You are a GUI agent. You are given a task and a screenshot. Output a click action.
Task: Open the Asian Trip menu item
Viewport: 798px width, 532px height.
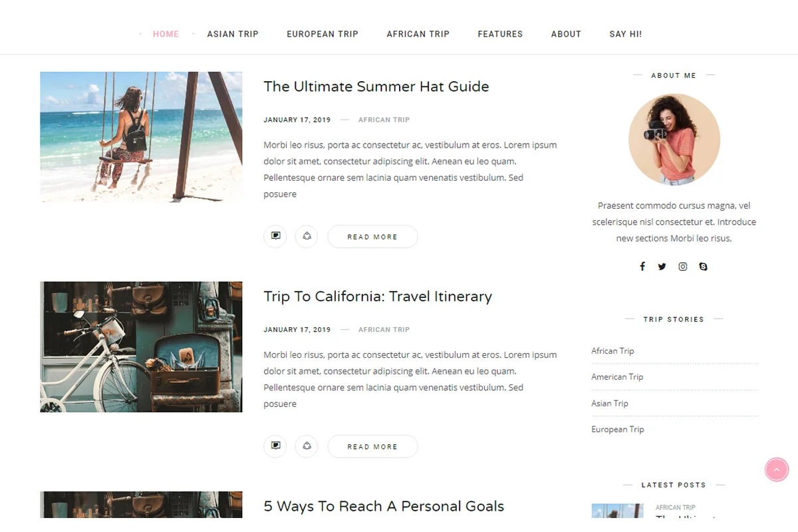233,34
